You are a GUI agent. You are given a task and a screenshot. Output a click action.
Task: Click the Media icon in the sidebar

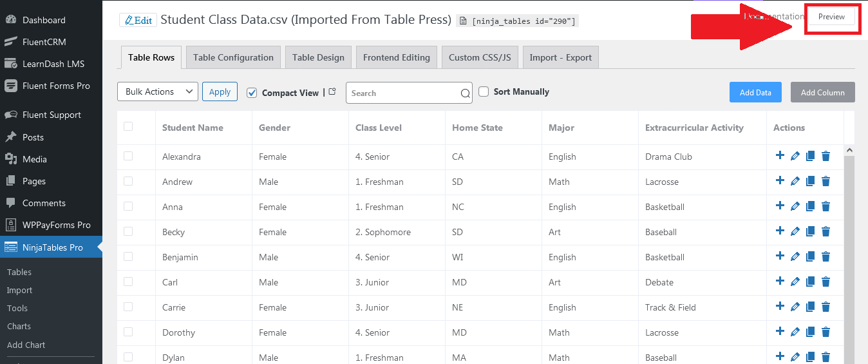click(x=11, y=159)
